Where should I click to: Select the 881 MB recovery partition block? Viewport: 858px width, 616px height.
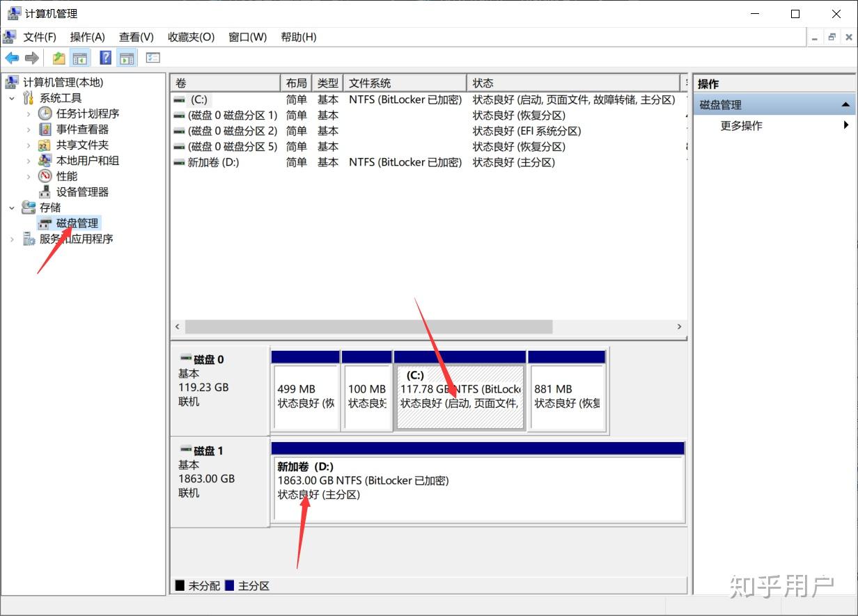[567, 396]
